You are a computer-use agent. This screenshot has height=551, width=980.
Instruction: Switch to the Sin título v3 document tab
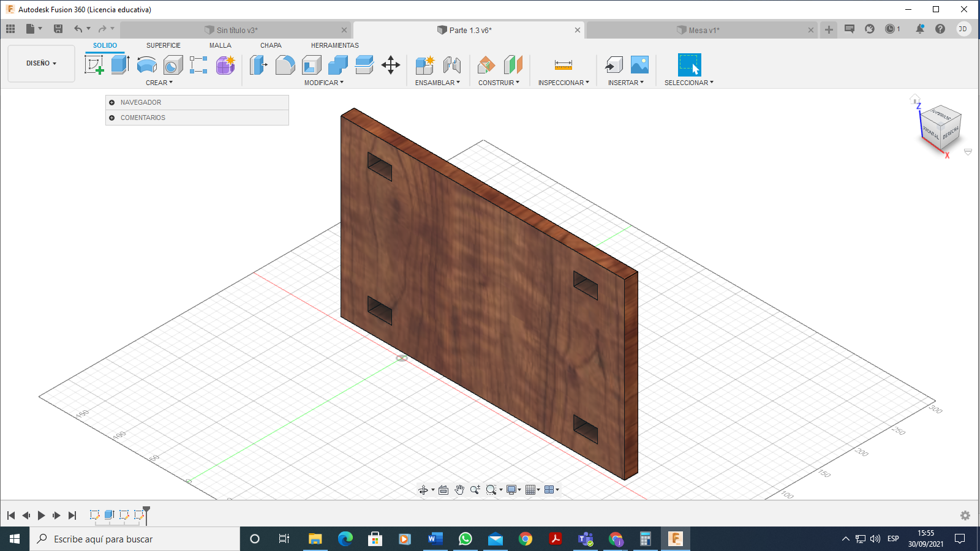pos(236,30)
